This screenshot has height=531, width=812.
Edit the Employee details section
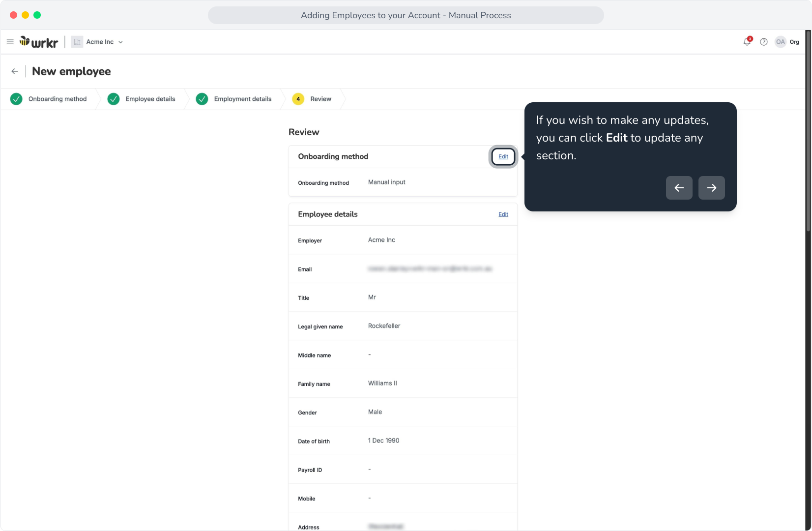coord(503,214)
